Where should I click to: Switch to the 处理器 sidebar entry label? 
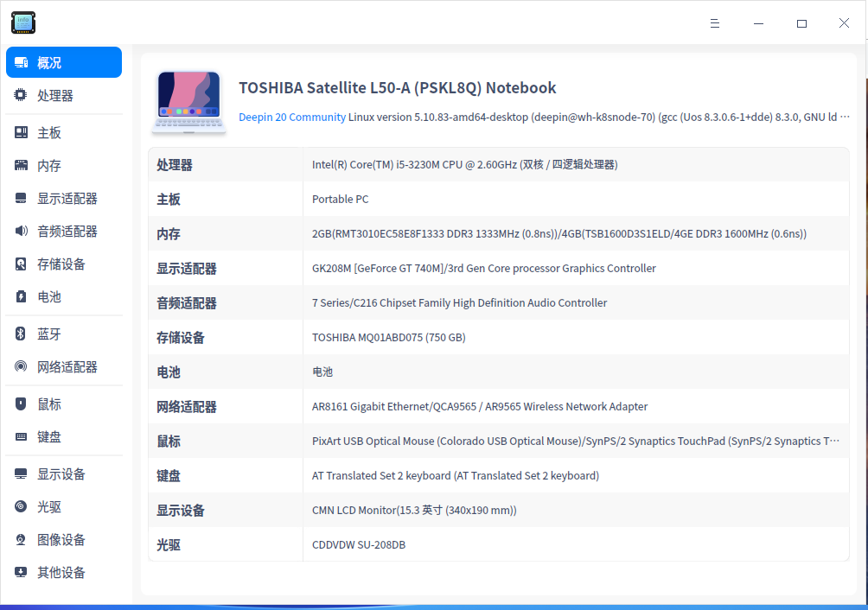point(54,96)
